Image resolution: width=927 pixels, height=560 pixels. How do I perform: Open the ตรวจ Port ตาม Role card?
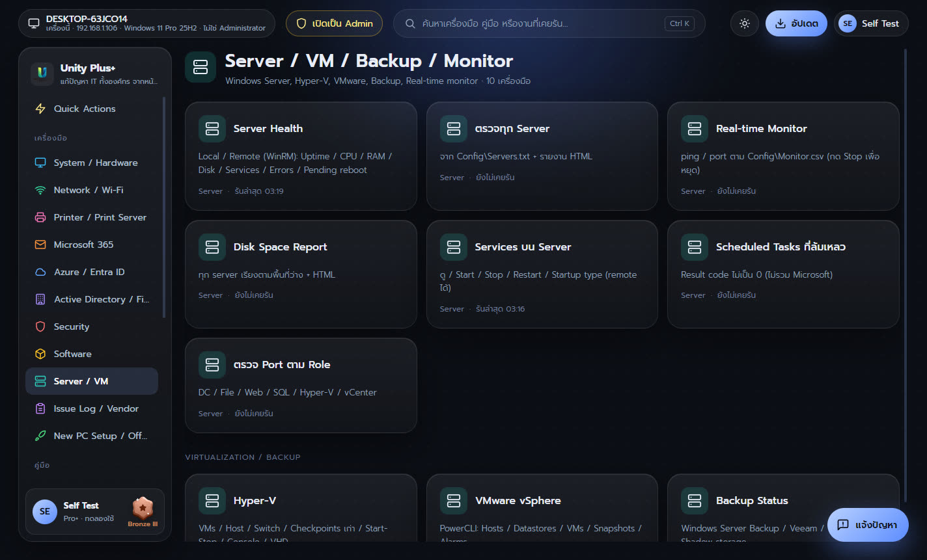coord(301,386)
